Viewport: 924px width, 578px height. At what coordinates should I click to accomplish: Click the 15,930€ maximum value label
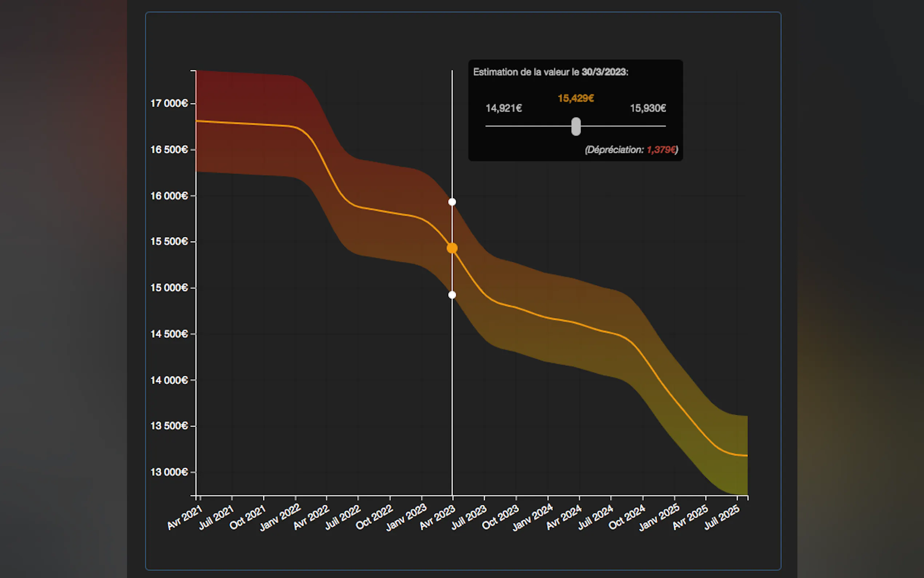click(x=648, y=108)
